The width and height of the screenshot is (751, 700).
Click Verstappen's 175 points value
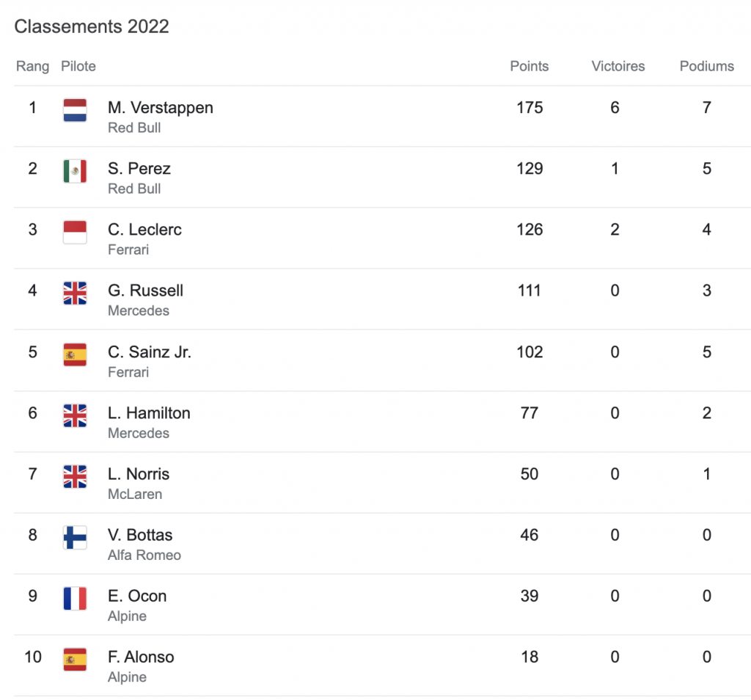(529, 108)
